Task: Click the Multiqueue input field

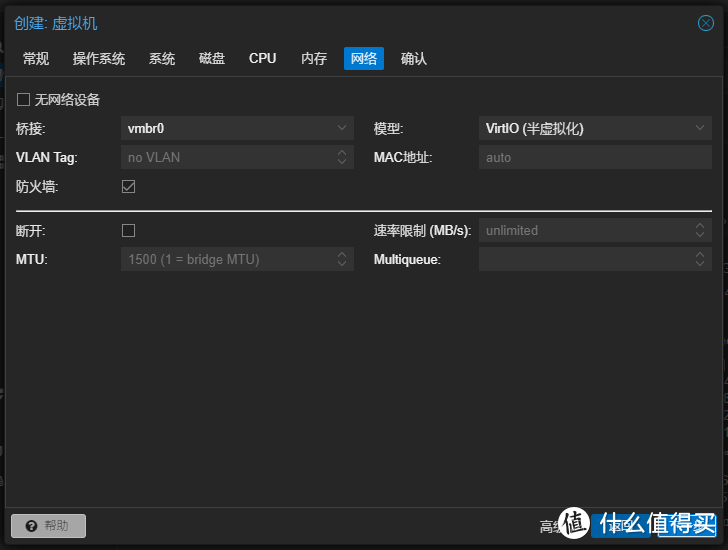Action: point(585,259)
